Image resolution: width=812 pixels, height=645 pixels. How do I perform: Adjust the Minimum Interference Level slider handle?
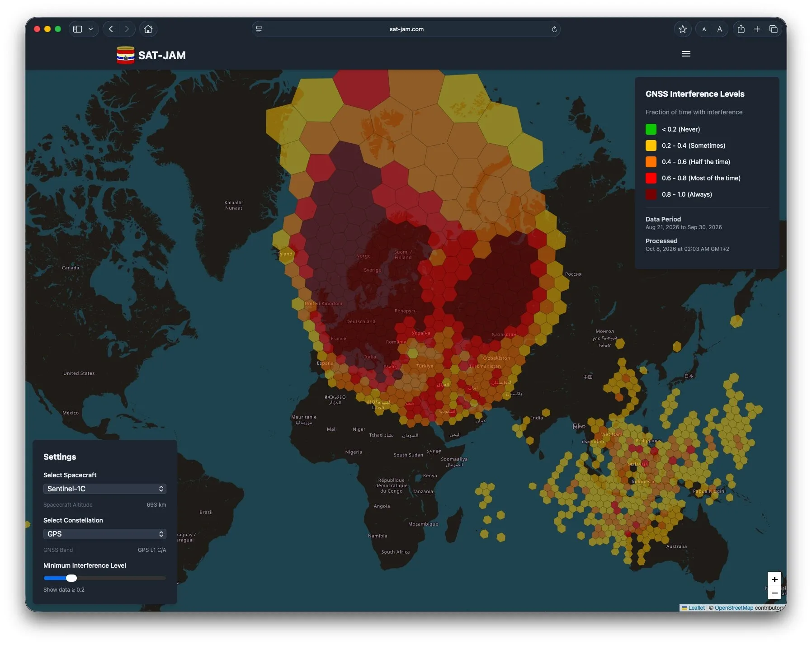[71, 578]
